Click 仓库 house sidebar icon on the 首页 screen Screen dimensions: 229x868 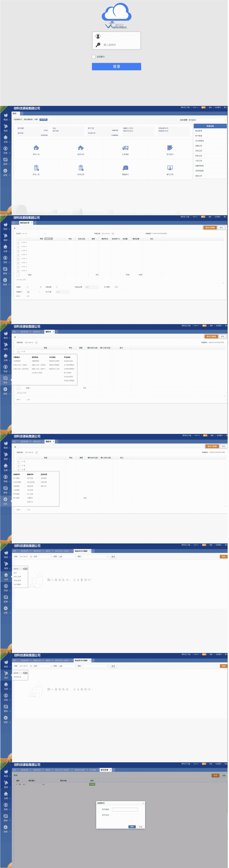click(6, 138)
